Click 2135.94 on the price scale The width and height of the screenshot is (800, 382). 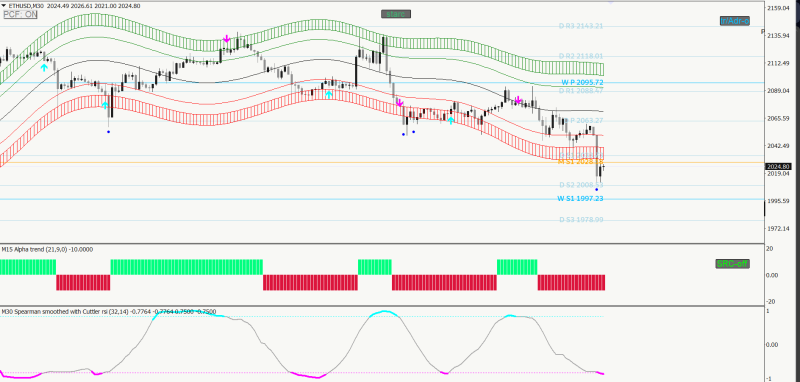click(x=779, y=36)
